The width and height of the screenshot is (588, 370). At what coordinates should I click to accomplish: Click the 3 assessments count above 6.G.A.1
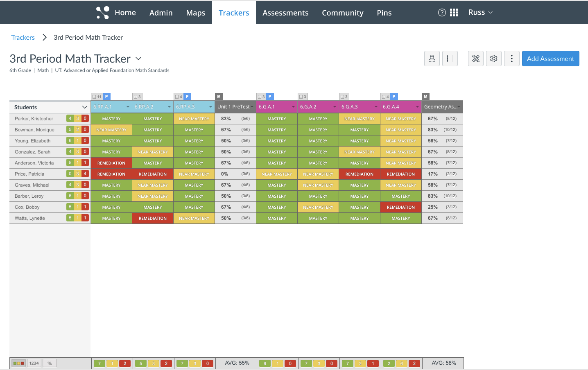pos(262,97)
